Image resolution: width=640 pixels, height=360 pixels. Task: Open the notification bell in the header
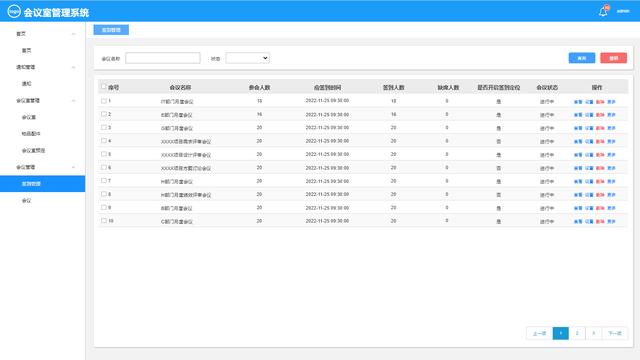[x=603, y=11]
